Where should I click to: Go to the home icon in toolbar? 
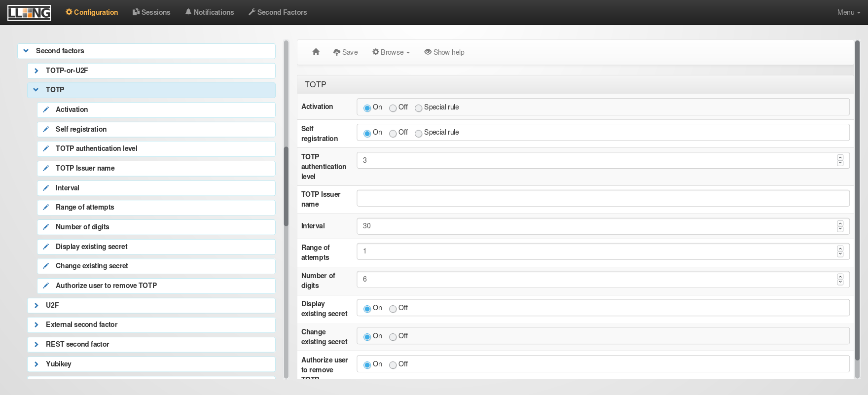316,52
